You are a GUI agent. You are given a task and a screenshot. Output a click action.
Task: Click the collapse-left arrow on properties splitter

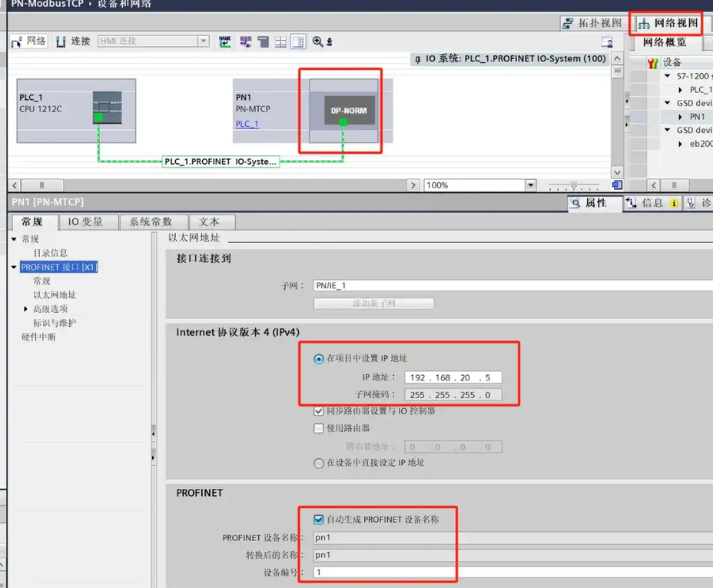tap(153, 434)
